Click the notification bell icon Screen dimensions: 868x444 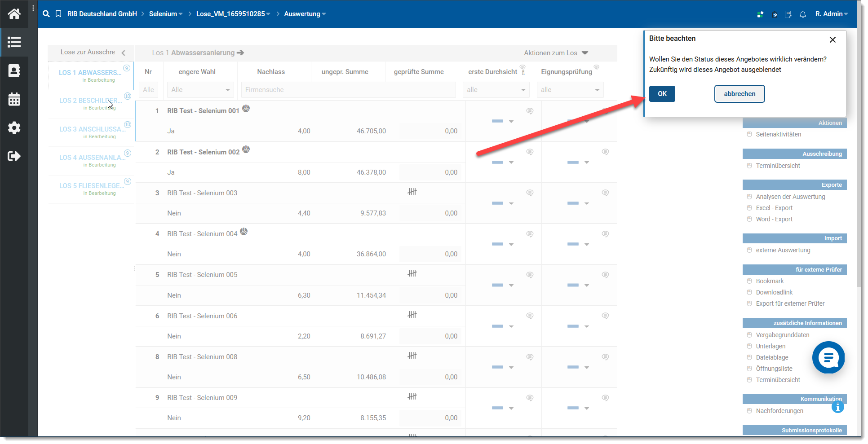point(802,14)
